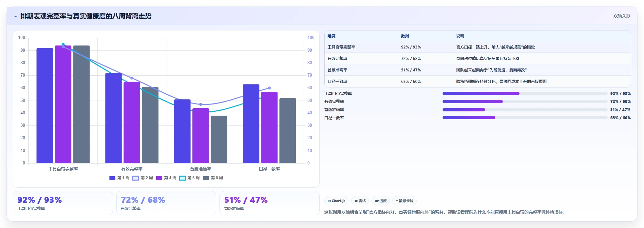Click the panel title 排期表观完整率与真实健康度

pyautogui.click(x=86, y=16)
